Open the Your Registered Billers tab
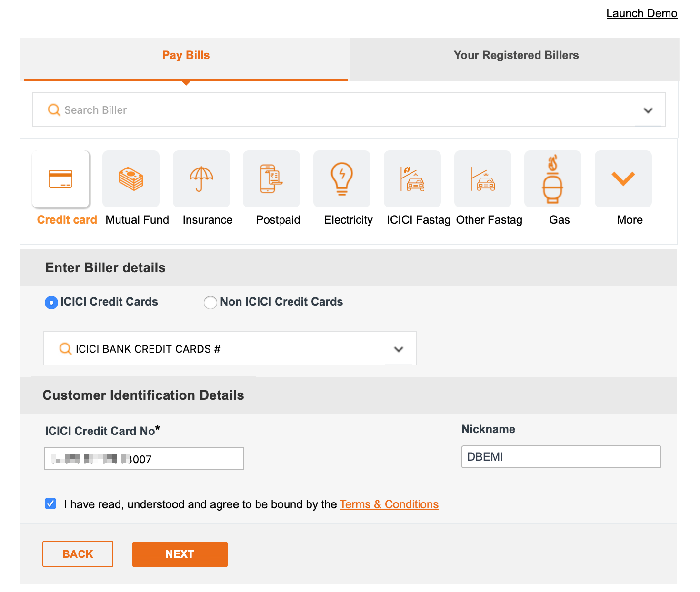700x592 pixels. pyautogui.click(x=516, y=55)
